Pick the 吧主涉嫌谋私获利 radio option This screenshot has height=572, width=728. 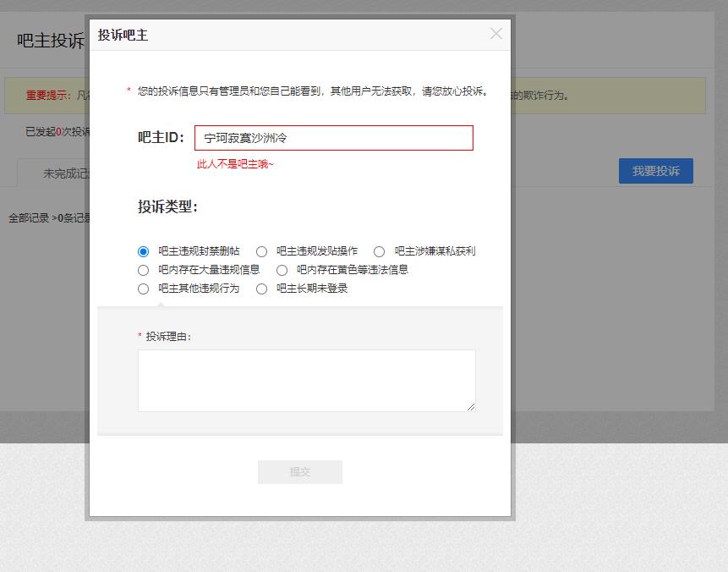pos(379,251)
